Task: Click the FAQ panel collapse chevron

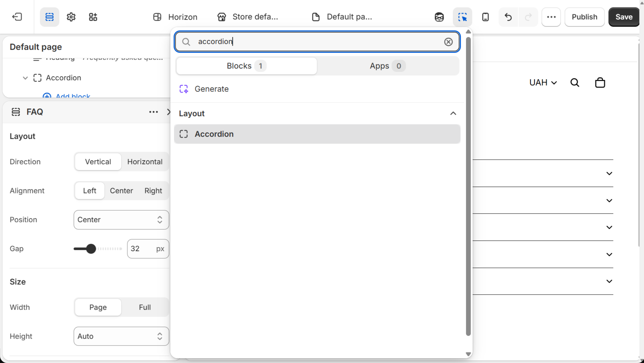Action: [169, 112]
